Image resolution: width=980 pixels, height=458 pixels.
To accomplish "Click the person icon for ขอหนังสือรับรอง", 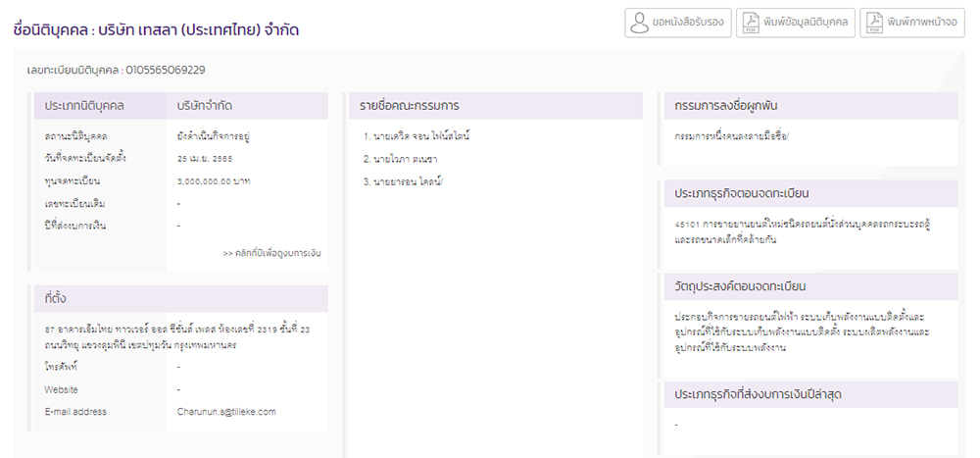I will point(639,23).
